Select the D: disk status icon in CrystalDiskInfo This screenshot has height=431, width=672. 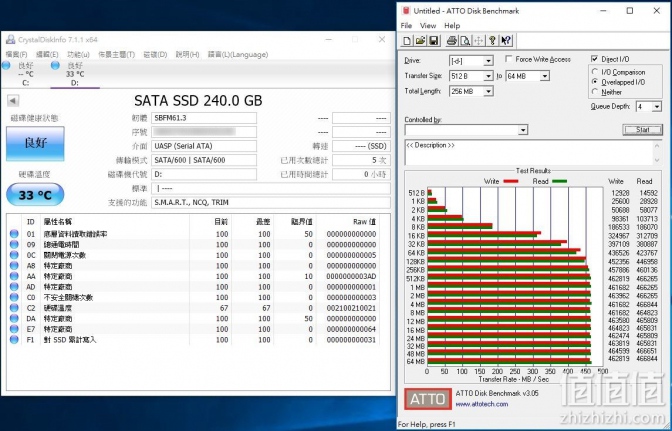[55, 66]
